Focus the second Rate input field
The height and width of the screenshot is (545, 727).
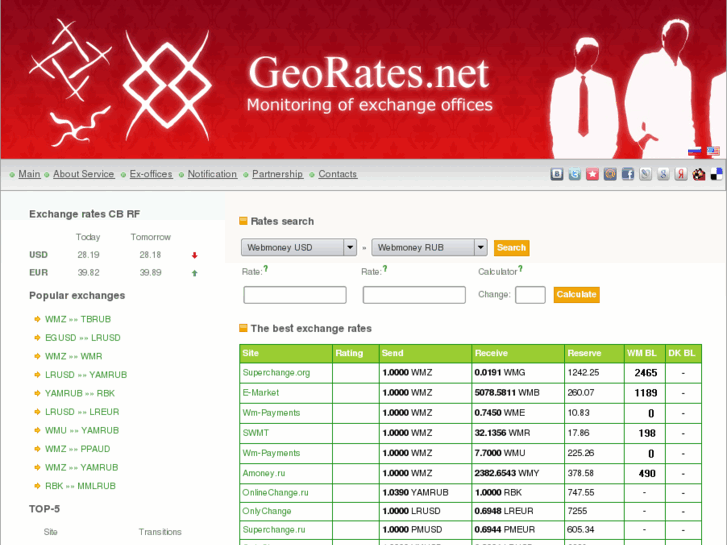point(414,295)
